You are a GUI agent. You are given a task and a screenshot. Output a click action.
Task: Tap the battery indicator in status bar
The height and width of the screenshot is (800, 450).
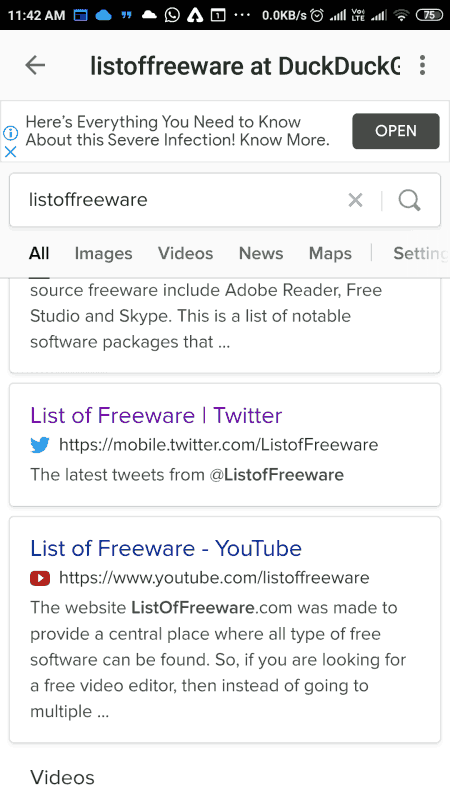pyautogui.click(x=430, y=15)
